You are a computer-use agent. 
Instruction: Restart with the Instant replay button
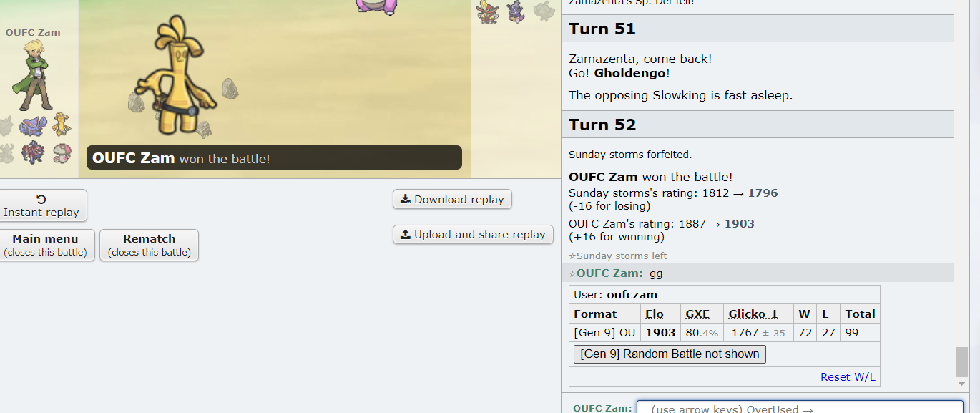tap(41, 205)
